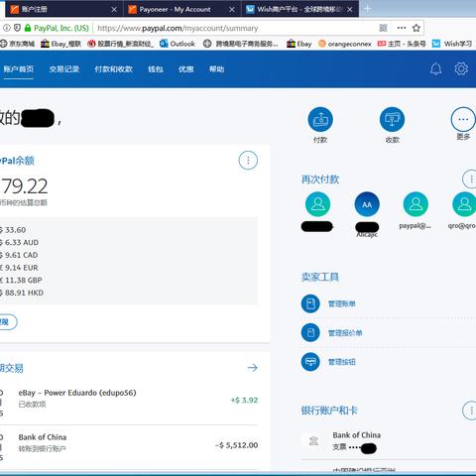Open the PayPal notifications bell
476x476 pixels.
coord(435,68)
